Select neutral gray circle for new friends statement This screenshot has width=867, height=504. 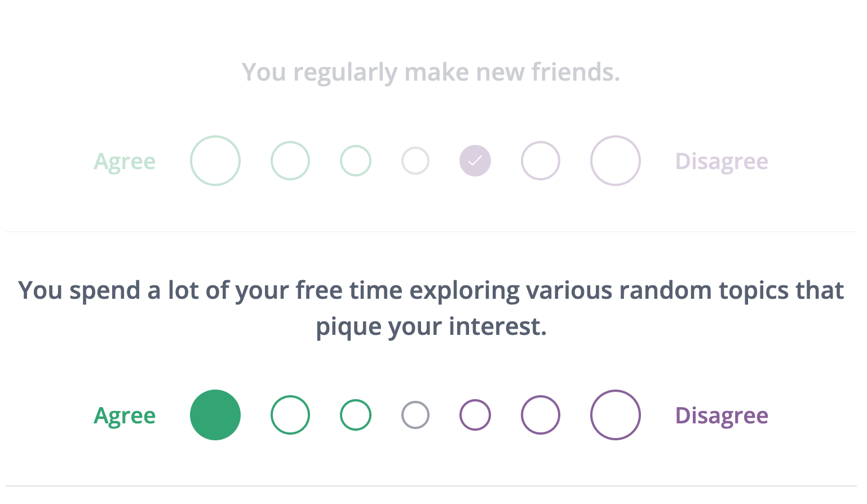(415, 161)
